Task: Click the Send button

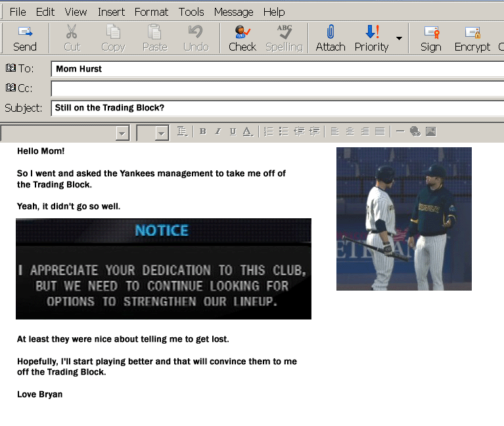Action: pos(25,38)
